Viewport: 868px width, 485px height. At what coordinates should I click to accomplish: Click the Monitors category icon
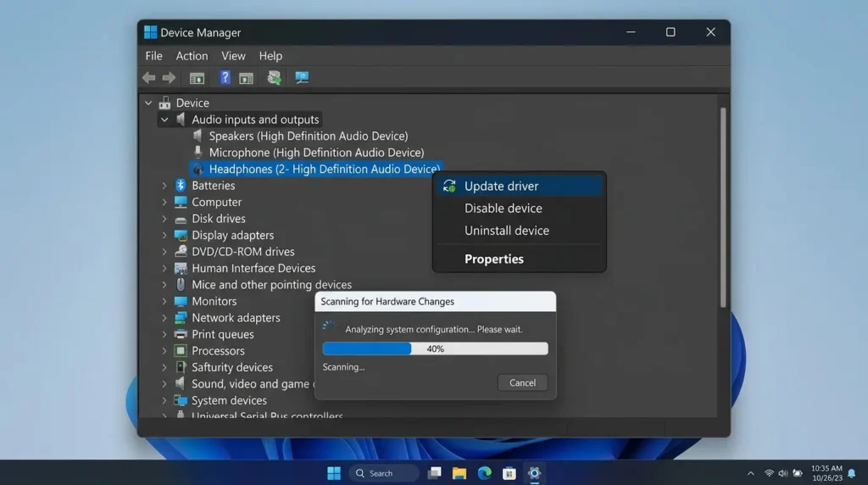(181, 301)
